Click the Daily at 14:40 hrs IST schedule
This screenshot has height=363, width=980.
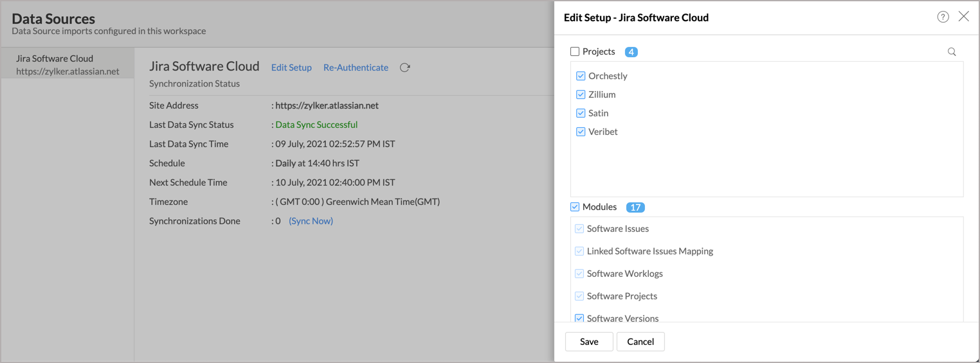click(317, 163)
